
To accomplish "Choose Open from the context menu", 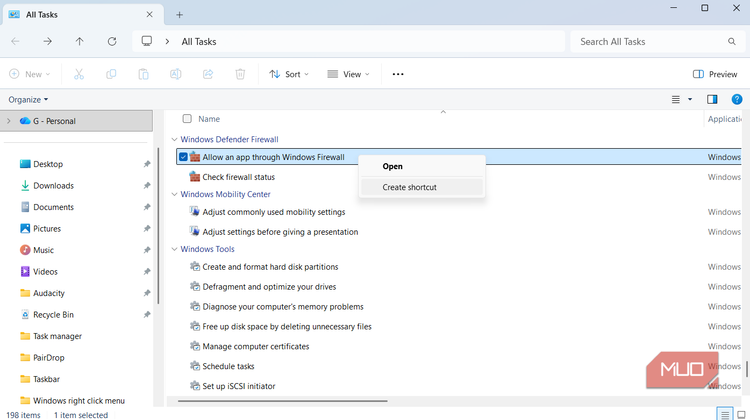I will tap(422, 166).
